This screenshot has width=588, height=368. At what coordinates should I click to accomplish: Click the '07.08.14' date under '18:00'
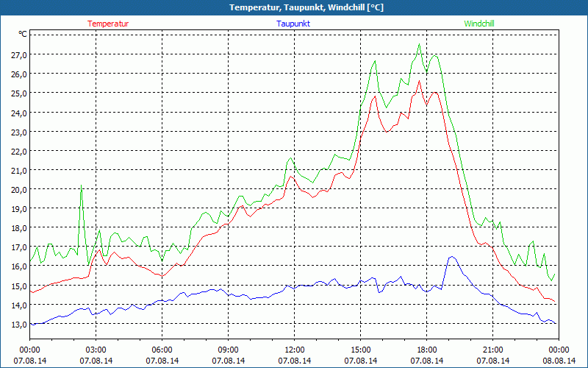click(427, 361)
